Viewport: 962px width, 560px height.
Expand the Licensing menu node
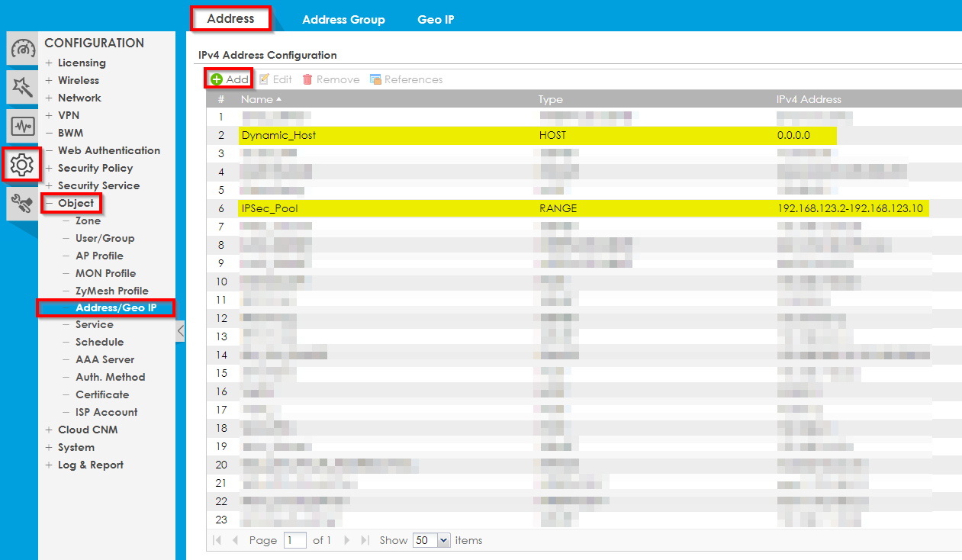(50, 63)
